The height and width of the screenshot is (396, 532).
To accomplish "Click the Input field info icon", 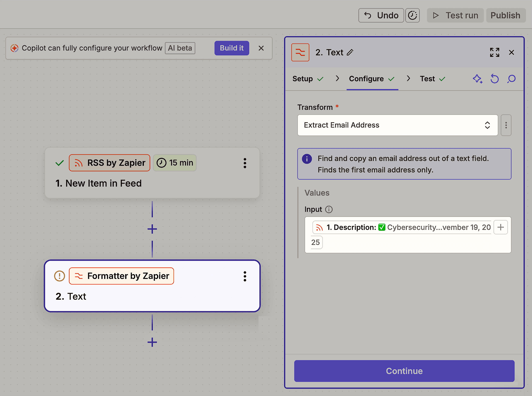I will click(x=329, y=209).
